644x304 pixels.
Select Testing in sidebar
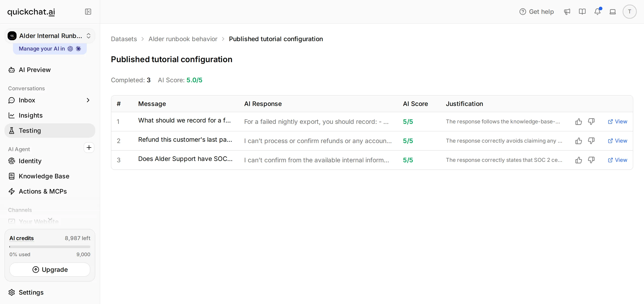[x=50, y=131]
